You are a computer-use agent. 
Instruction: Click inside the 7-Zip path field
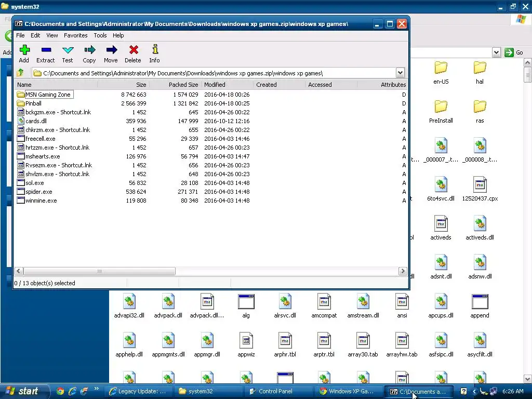[214, 73]
